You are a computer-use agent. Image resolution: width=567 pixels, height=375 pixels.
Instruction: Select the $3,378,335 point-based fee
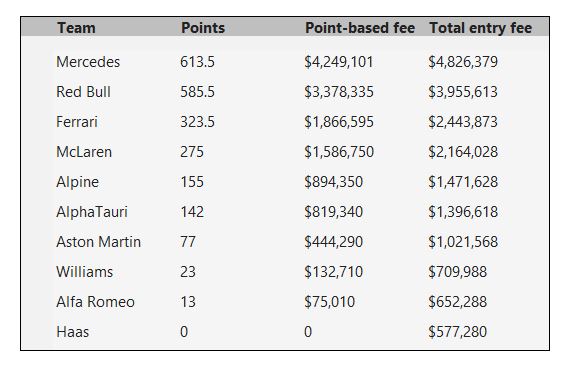(x=339, y=92)
